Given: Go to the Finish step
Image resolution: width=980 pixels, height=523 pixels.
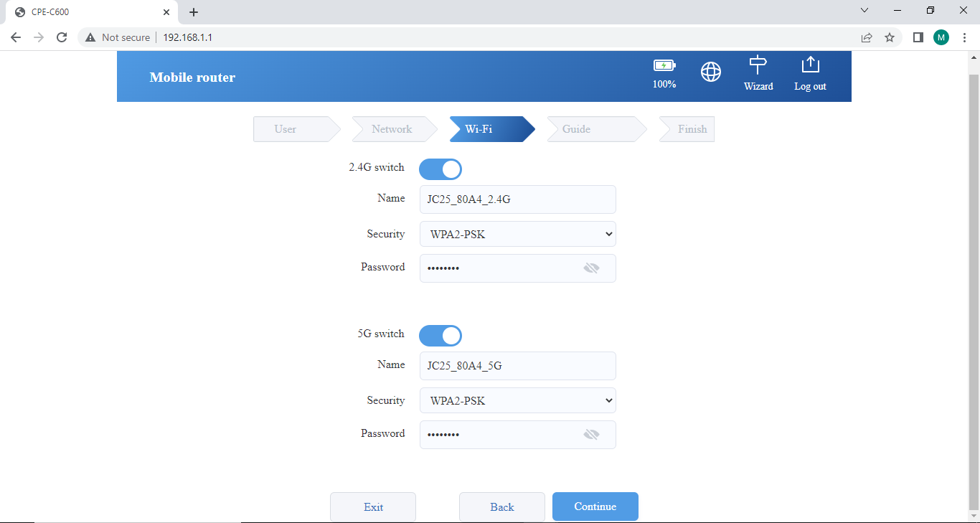Looking at the screenshot, I should click(x=687, y=129).
